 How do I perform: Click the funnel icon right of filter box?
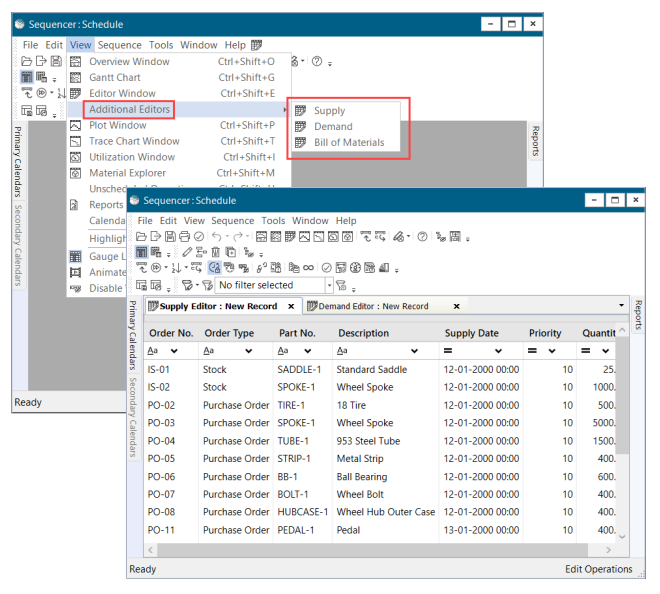pos(341,285)
